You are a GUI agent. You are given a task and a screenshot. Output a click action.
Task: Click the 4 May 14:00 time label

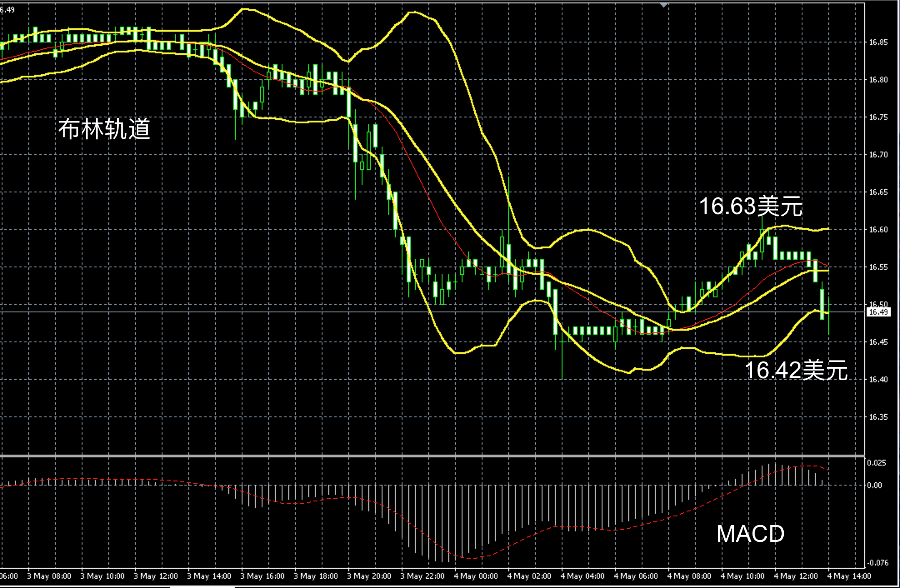click(849, 576)
